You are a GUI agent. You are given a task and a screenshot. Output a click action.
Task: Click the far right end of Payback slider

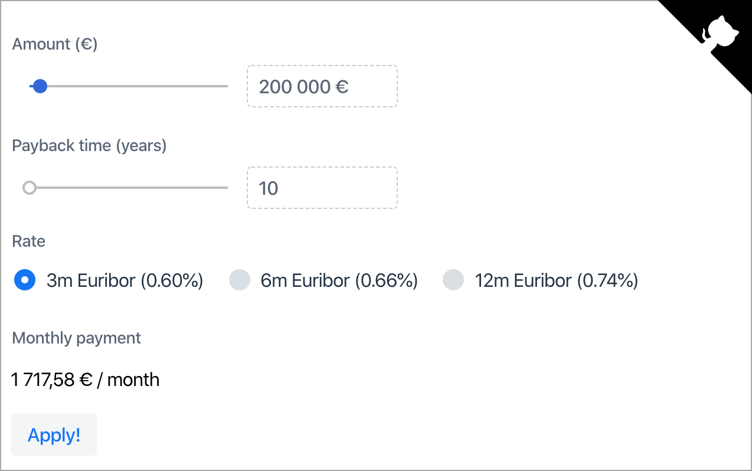coord(225,187)
